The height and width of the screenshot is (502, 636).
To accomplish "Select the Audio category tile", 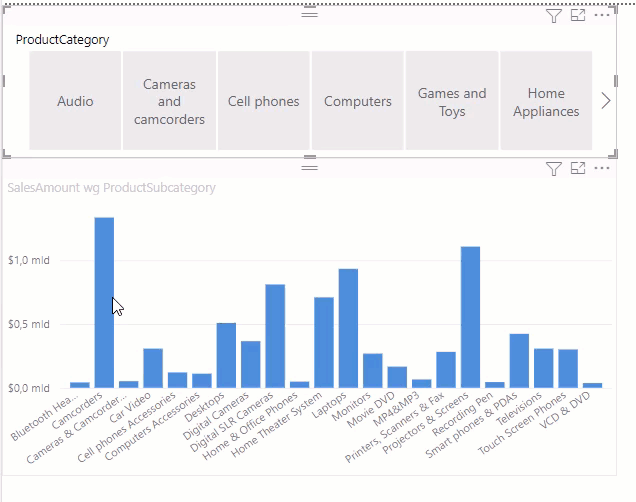I will [75, 101].
